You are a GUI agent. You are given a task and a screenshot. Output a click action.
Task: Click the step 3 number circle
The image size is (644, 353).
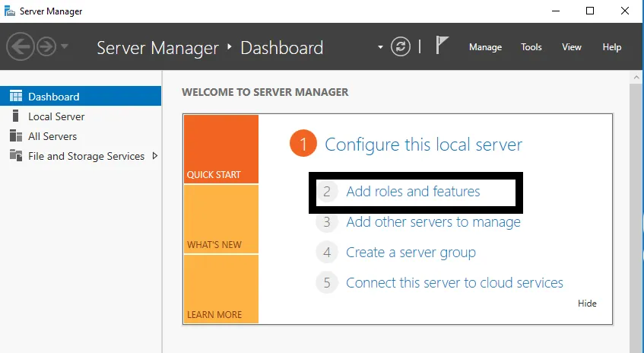327,222
